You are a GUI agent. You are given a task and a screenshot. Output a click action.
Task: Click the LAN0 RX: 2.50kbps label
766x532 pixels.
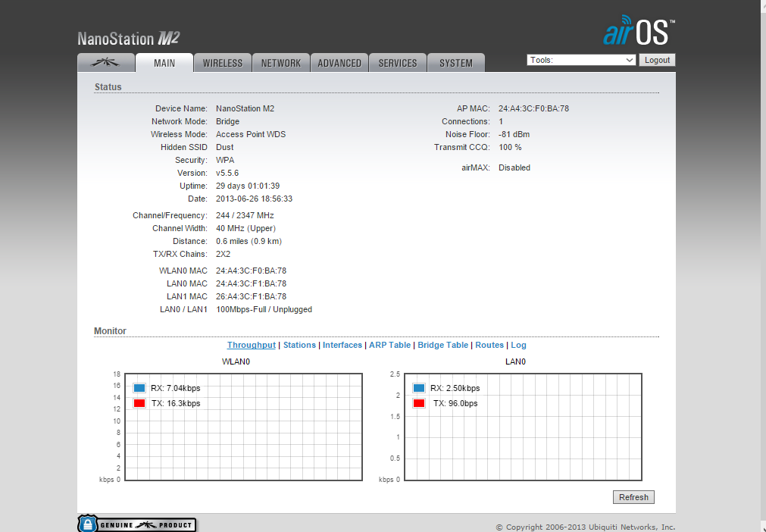(455, 388)
